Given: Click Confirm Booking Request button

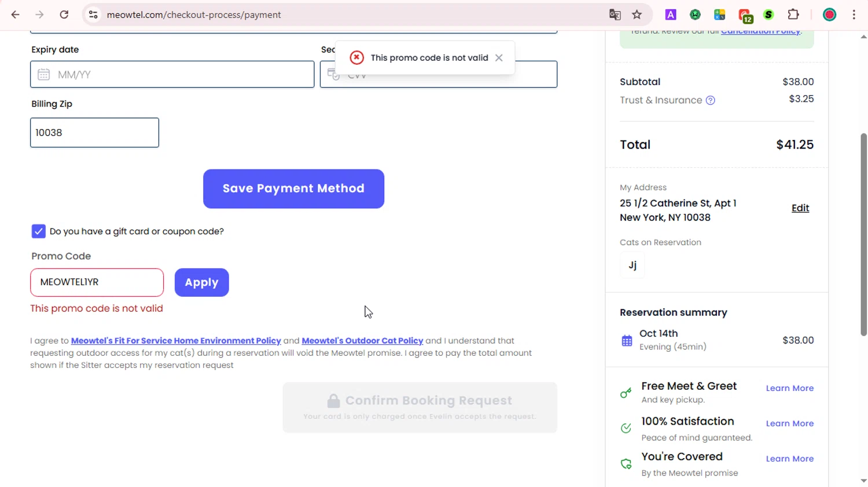Looking at the screenshot, I should (420, 407).
